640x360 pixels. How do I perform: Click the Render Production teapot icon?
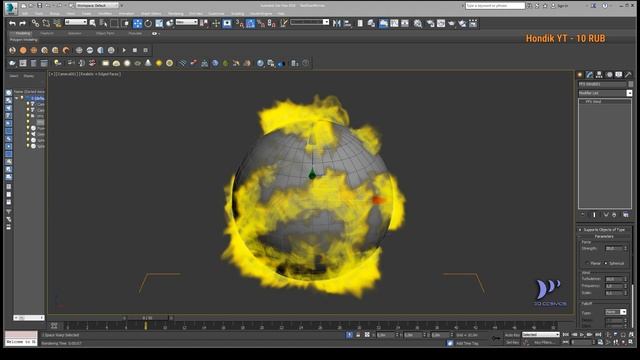(451, 23)
